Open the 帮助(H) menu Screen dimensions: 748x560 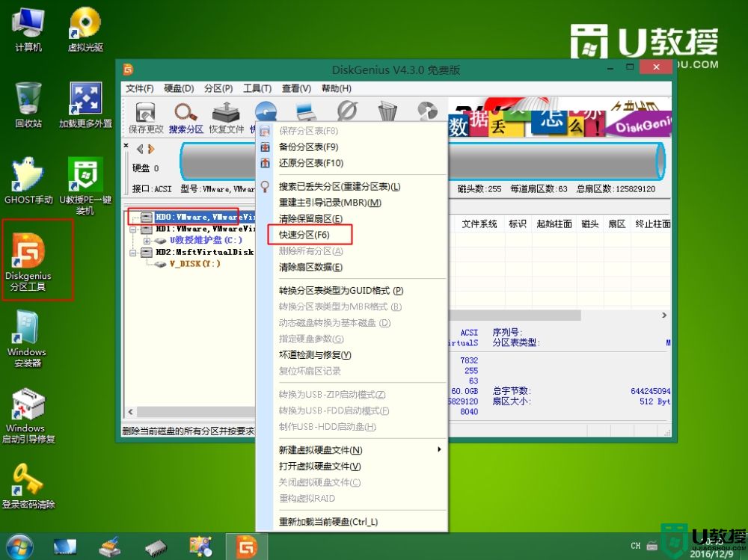click(x=337, y=88)
